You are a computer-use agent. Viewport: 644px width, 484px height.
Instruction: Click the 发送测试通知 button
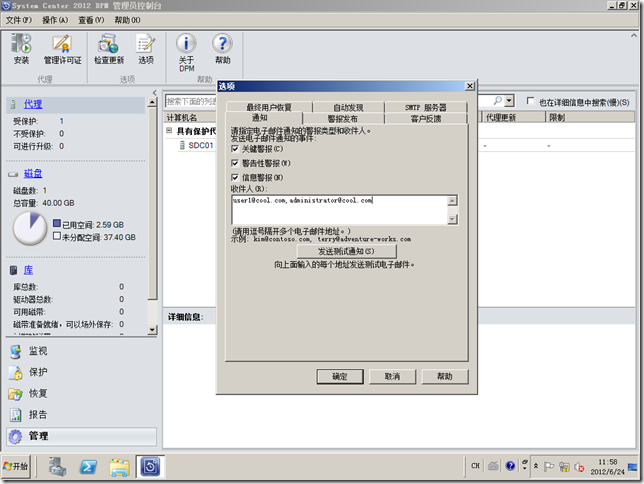click(346, 251)
